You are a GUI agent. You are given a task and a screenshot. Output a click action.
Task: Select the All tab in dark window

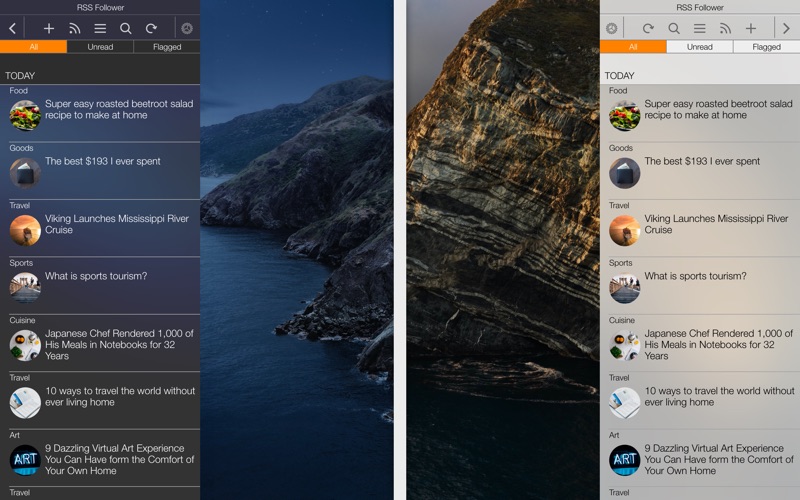pos(34,47)
